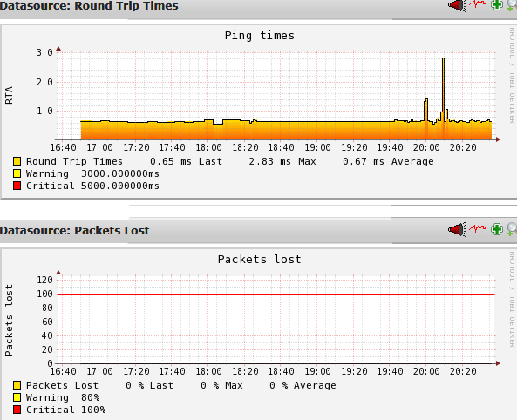Screen dimensions: 517x420
Task: Click the red Critical 100% legend swatch
Action: 17,410
